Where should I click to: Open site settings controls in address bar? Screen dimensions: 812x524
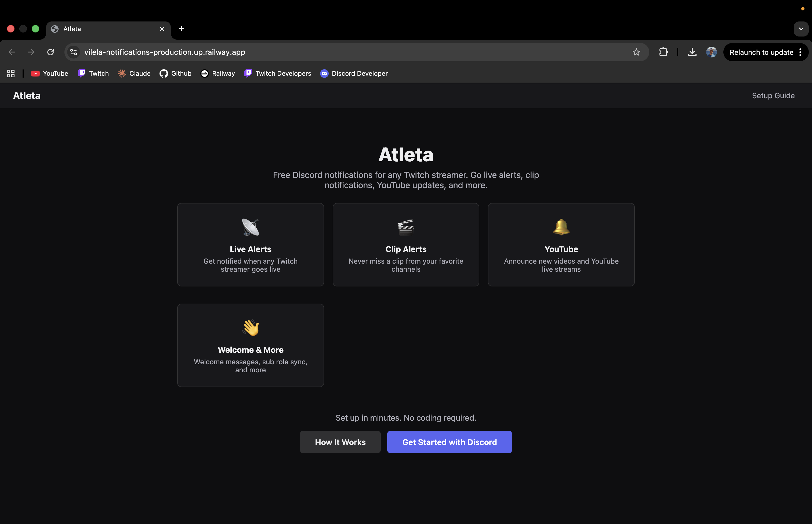[74, 52]
